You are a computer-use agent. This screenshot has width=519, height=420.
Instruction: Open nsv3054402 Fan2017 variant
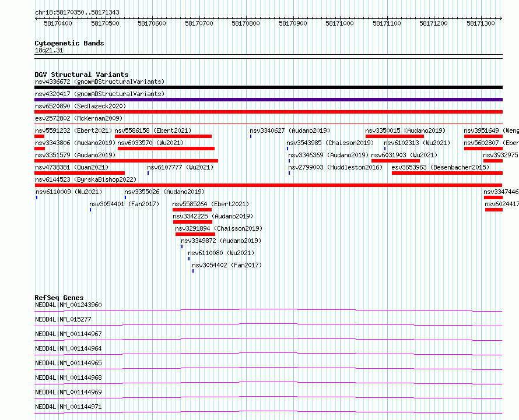tap(227, 265)
